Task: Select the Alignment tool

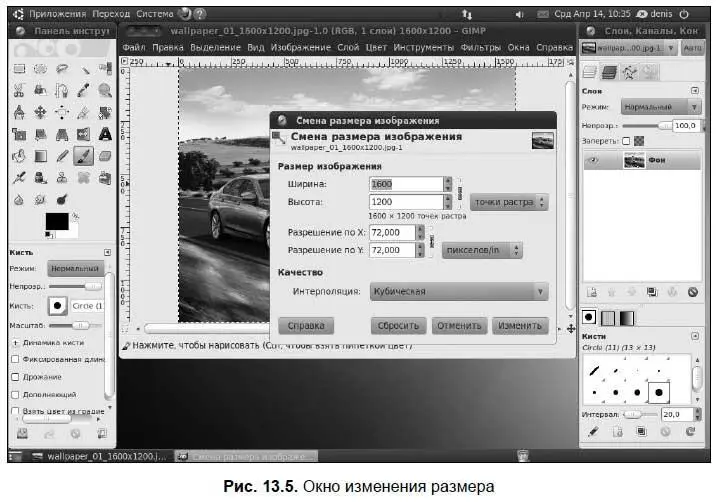Action: [62, 112]
